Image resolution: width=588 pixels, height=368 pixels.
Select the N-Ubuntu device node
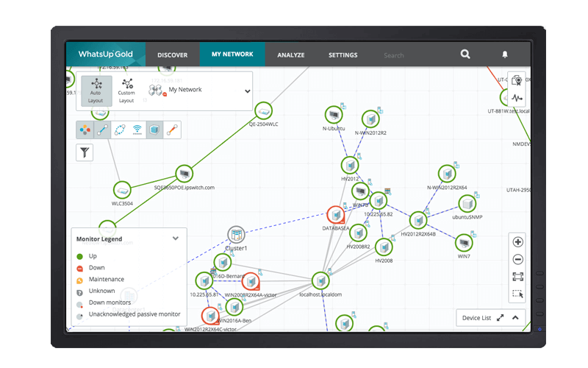tap(334, 115)
